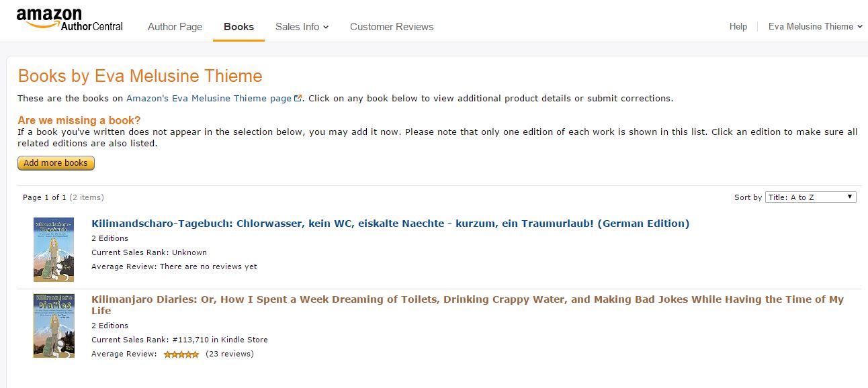This screenshot has width=868, height=388.
Task: Open the Kilimanjaro Diaries title link
Action: click(x=467, y=299)
